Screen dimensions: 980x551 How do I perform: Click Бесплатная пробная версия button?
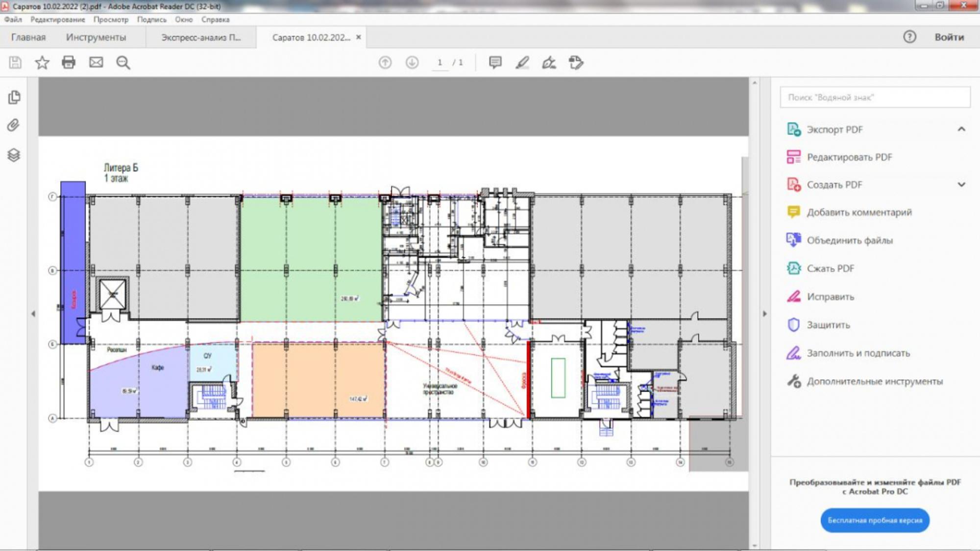point(875,520)
